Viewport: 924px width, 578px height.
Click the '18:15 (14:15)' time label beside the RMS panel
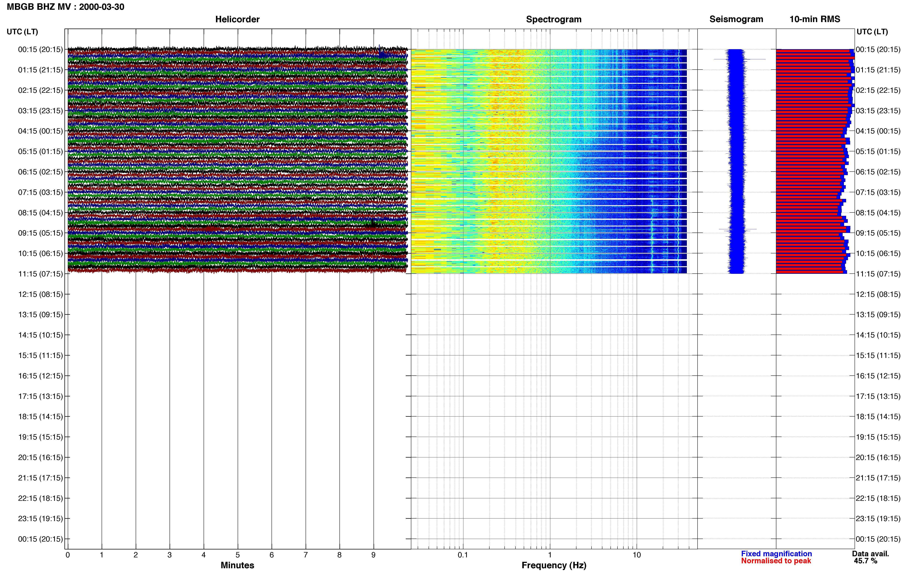click(x=878, y=416)
